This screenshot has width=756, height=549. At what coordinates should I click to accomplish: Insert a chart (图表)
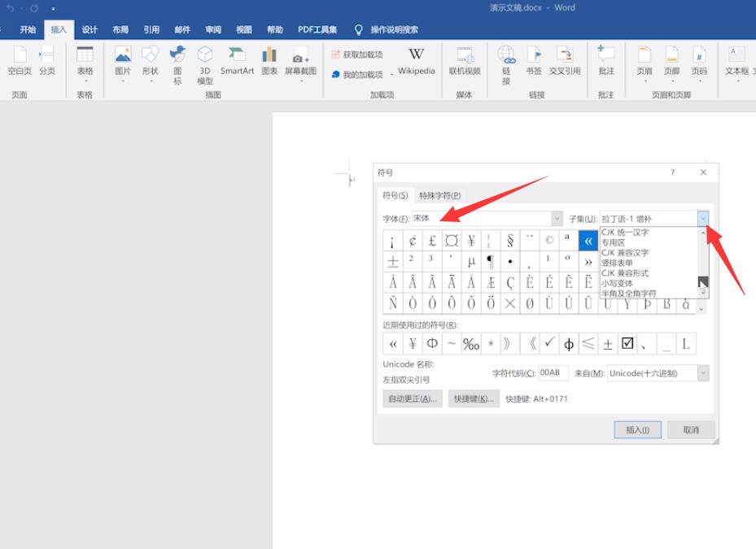(269, 61)
